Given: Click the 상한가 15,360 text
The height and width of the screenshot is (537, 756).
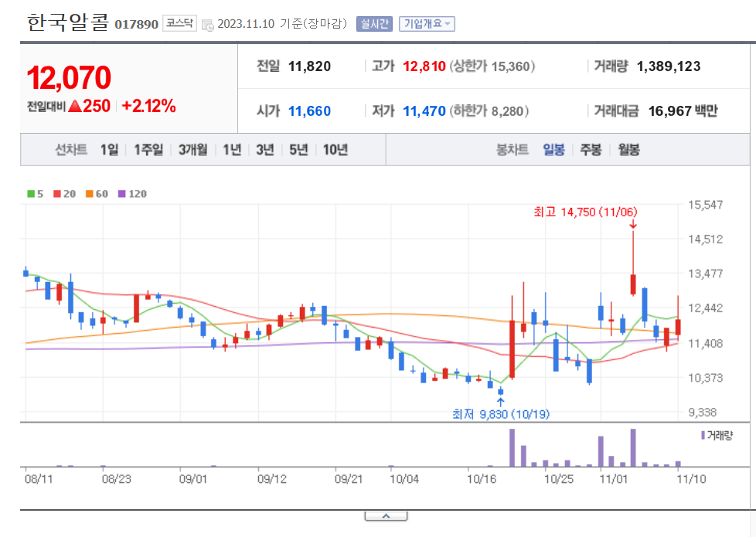Looking at the screenshot, I should (x=492, y=66).
